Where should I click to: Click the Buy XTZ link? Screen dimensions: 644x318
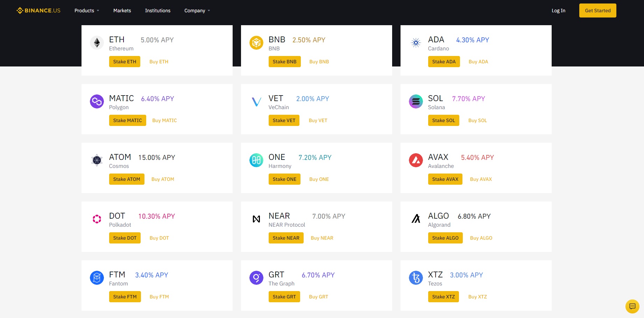(x=477, y=297)
